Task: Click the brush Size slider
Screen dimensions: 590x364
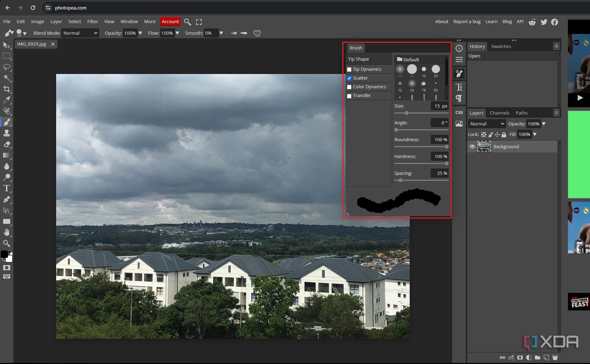Action: pos(421,113)
